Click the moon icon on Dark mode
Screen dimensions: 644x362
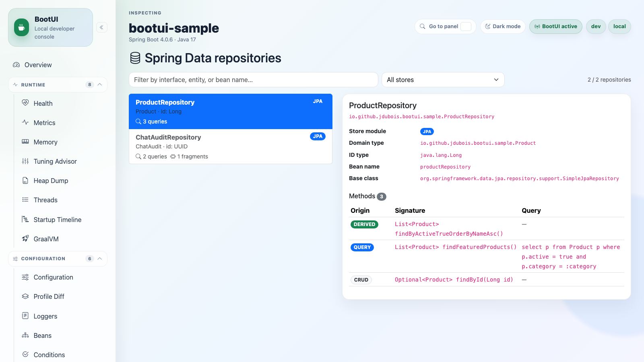488,27
